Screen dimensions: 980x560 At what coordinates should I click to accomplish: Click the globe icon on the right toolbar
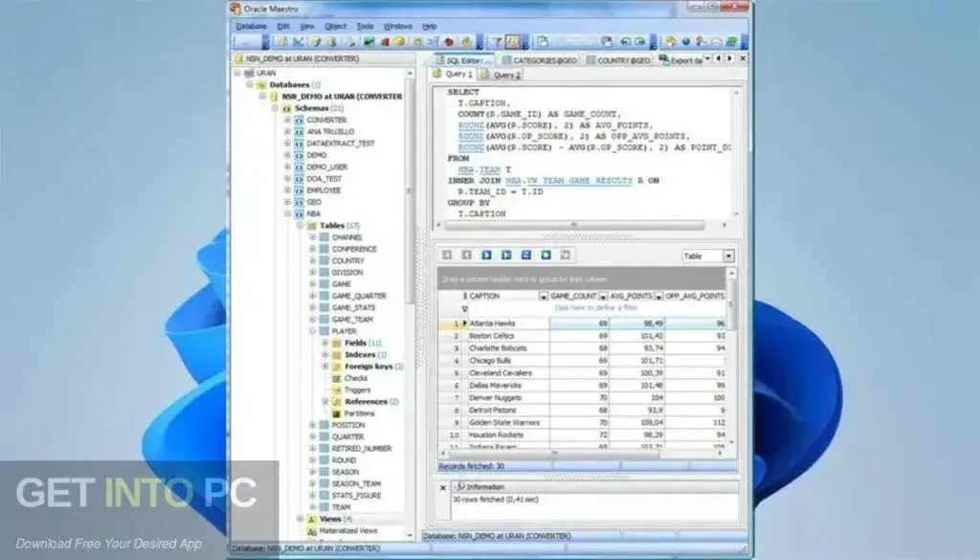[x=686, y=41]
